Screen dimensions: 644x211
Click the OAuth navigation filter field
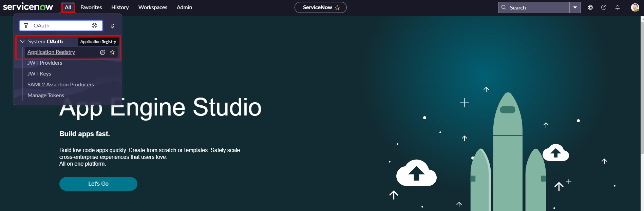[61, 26]
